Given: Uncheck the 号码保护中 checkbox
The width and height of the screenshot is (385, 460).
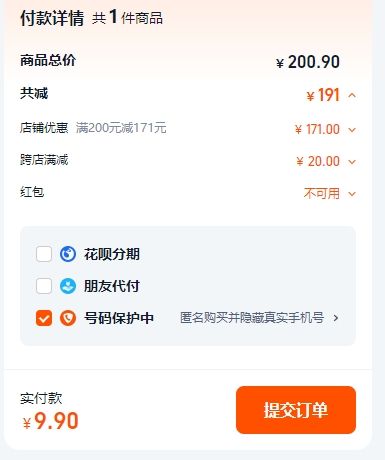Looking at the screenshot, I should [44, 318].
